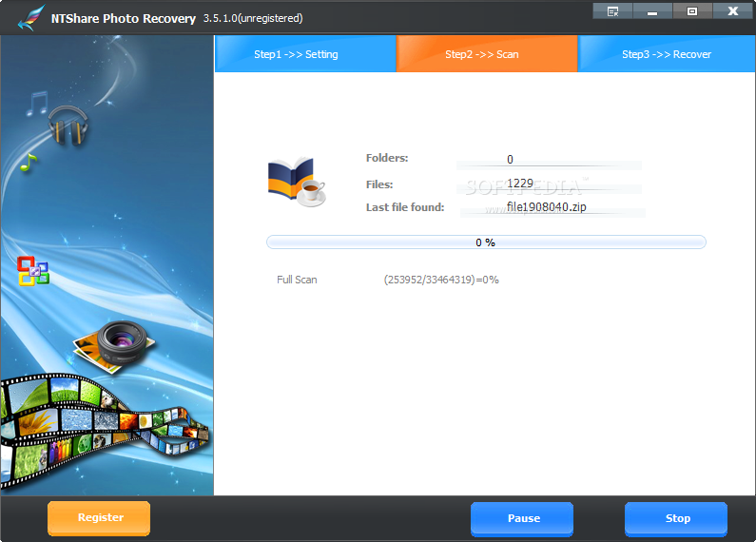Switch to Step1 ->> Setting tab
Viewport: 756px width, 542px height.
click(305, 54)
